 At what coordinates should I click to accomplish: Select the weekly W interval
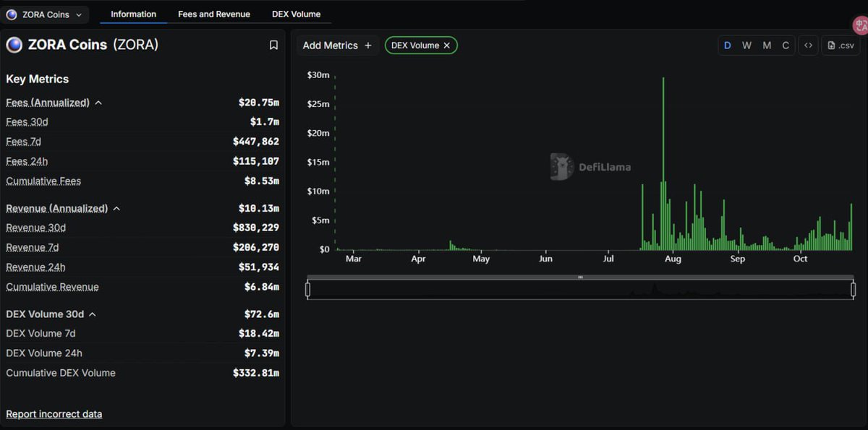(746, 46)
